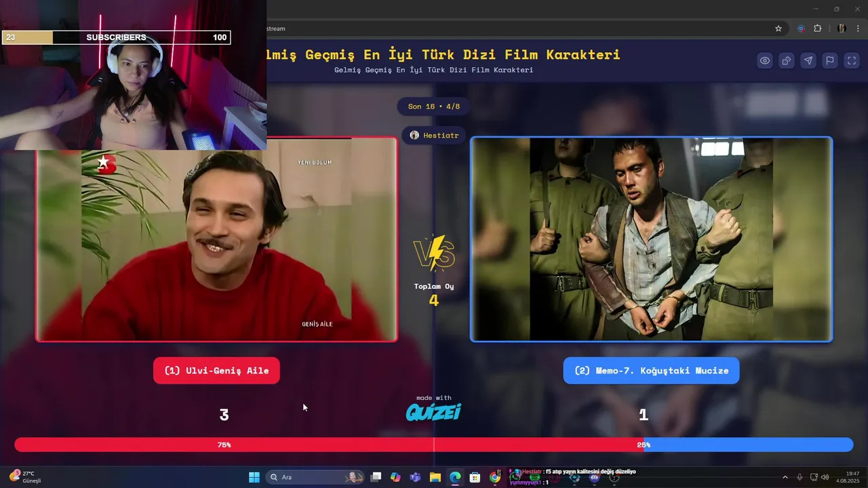868x488 pixels.
Task: Open Copilot from the taskbar
Action: (x=395, y=477)
